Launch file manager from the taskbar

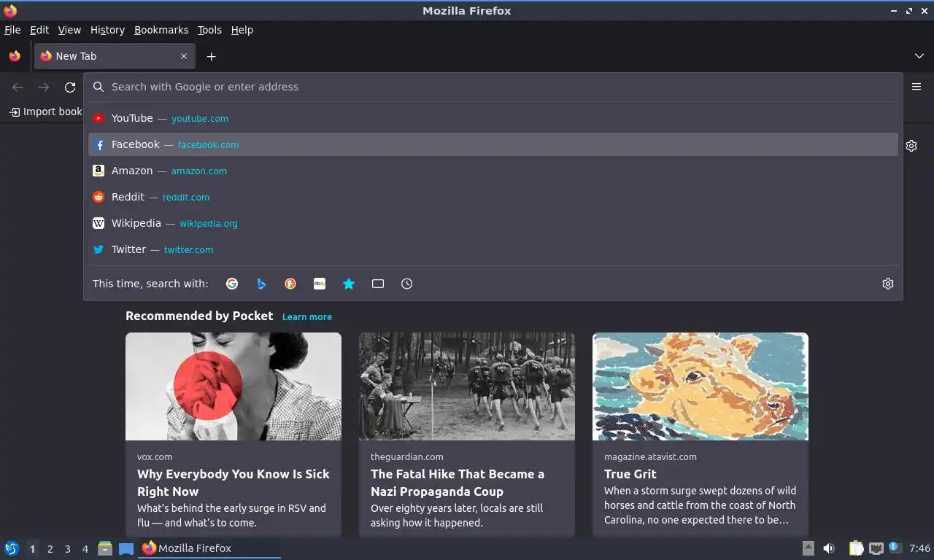105,548
